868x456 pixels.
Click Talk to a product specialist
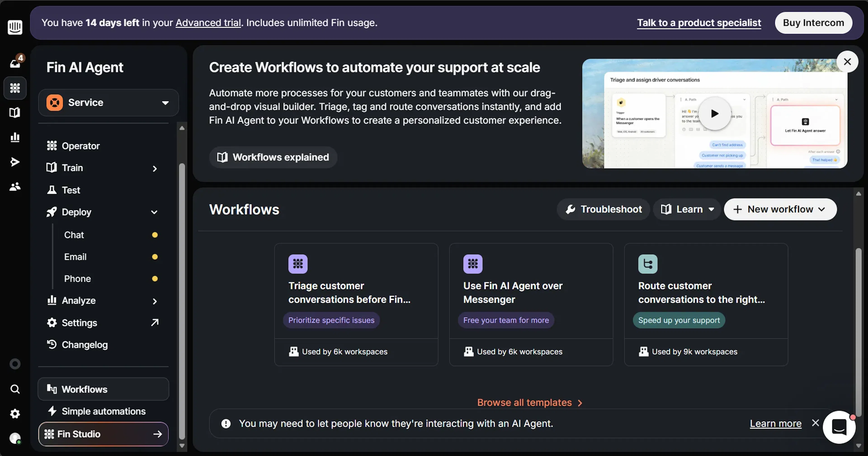(x=699, y=23)
